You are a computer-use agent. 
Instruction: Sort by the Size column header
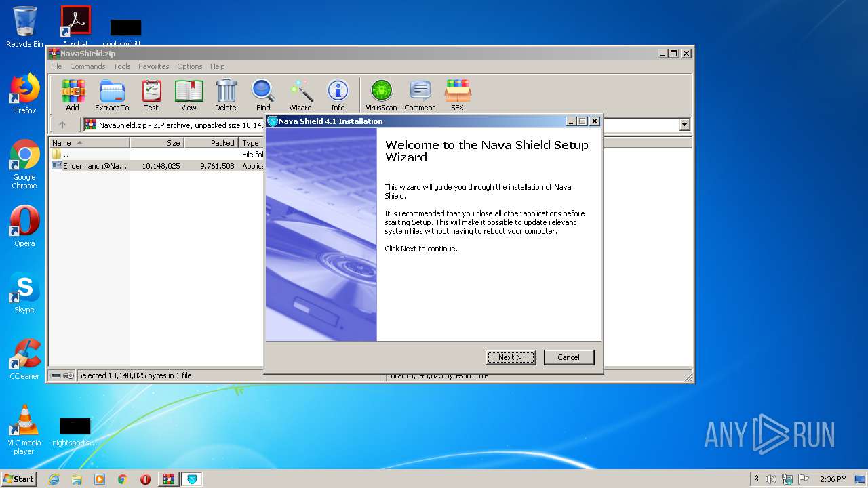click(x=157, y=143)
